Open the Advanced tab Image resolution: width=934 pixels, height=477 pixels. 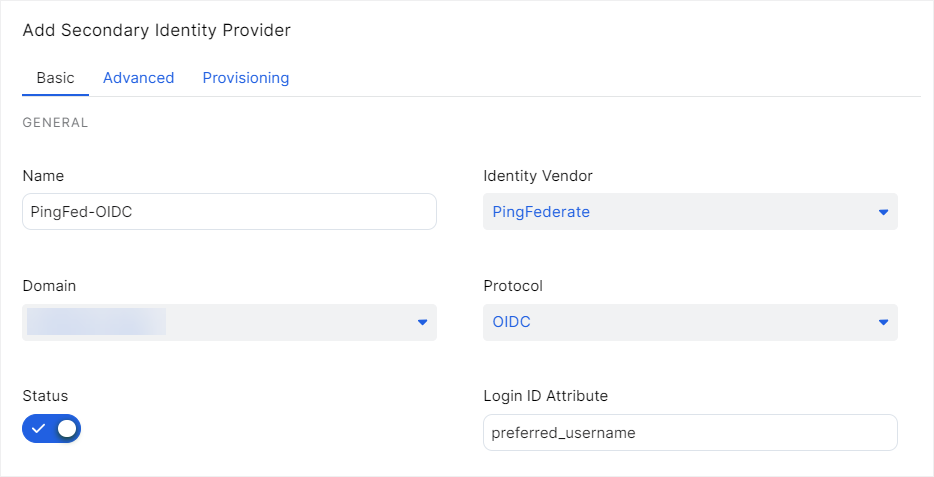[138, 78]
